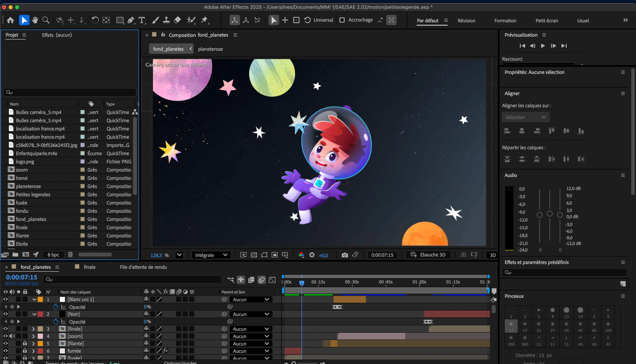This screenshot has width=636, height=364.
Task: Select the Pen tool
Action: click(131, 20)
